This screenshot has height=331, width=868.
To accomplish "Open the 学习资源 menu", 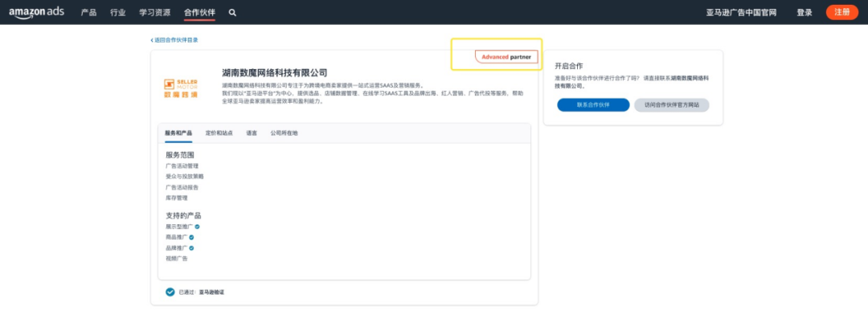I will 155,12.
